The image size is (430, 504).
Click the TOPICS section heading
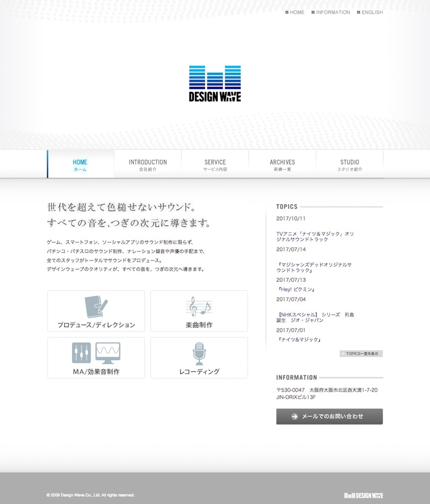(x=287, y=207)
